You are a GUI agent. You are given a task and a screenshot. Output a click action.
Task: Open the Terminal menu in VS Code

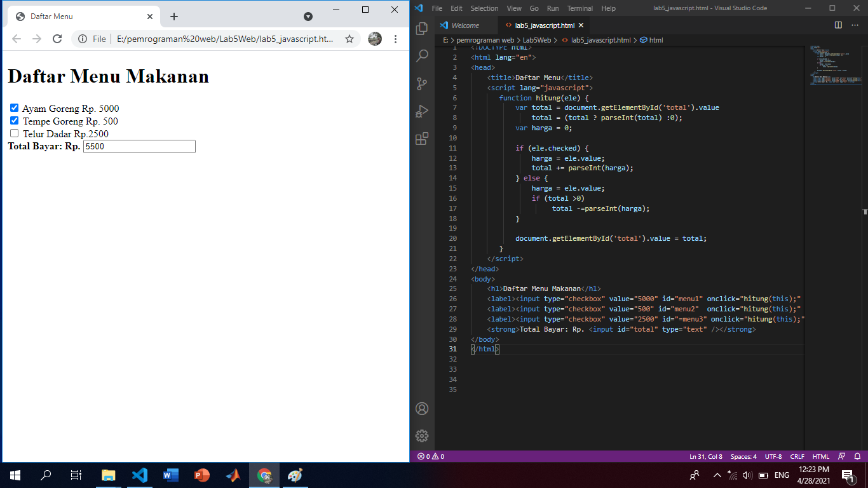pos(579,8)
